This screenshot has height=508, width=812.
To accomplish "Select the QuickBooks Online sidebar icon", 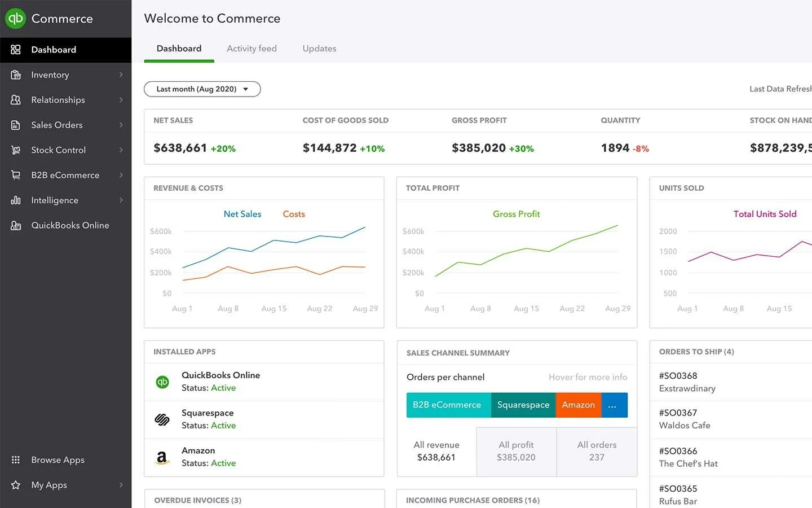I will pyautogui.click(x=15, y=225).
